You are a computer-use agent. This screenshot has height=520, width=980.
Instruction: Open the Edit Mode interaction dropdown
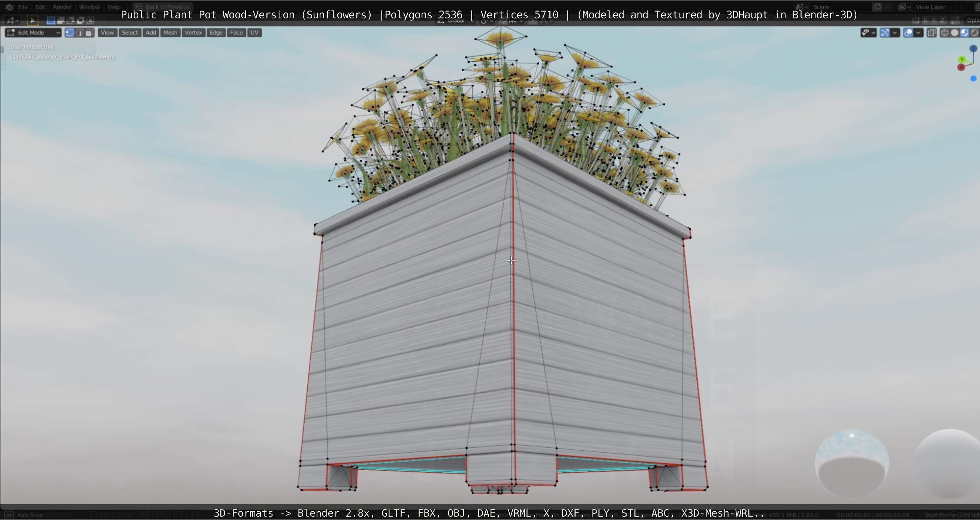pos(33,33)
